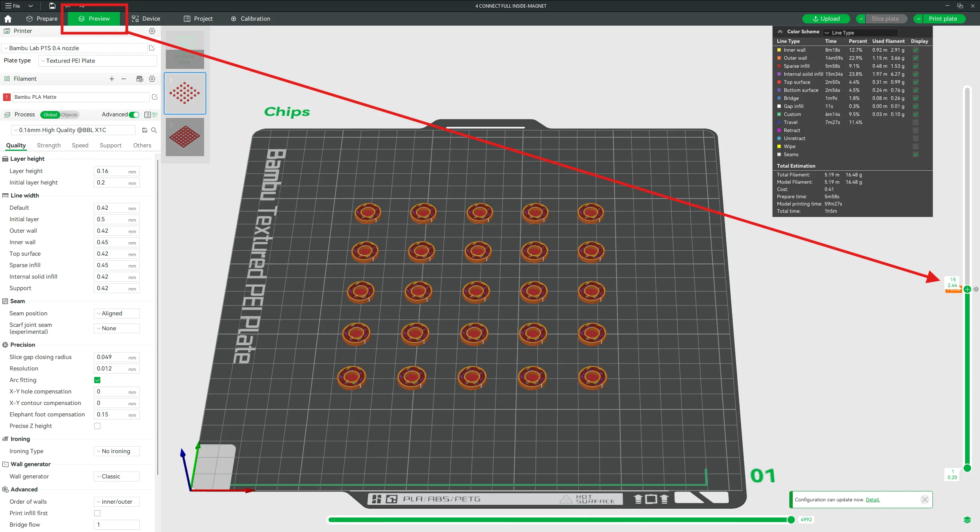Image resolution: width=980 pixels, height=532 pixels.
Task: Select the plate 1 thumbnail
Action: point(185,93)
